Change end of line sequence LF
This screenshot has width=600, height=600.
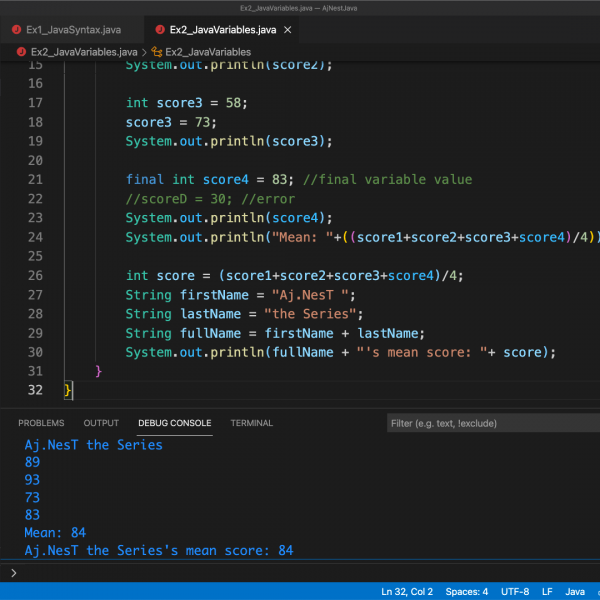547,592
